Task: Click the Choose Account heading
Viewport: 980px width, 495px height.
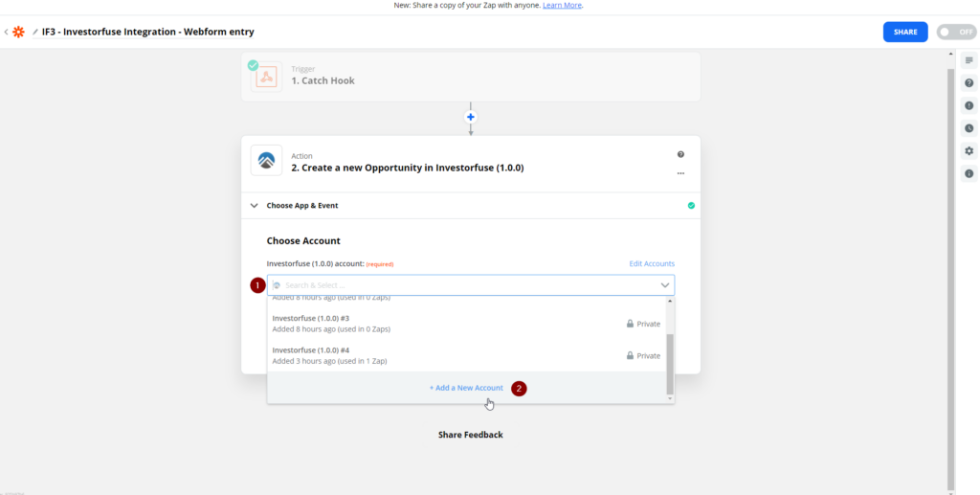Action: tap(303, 240)
